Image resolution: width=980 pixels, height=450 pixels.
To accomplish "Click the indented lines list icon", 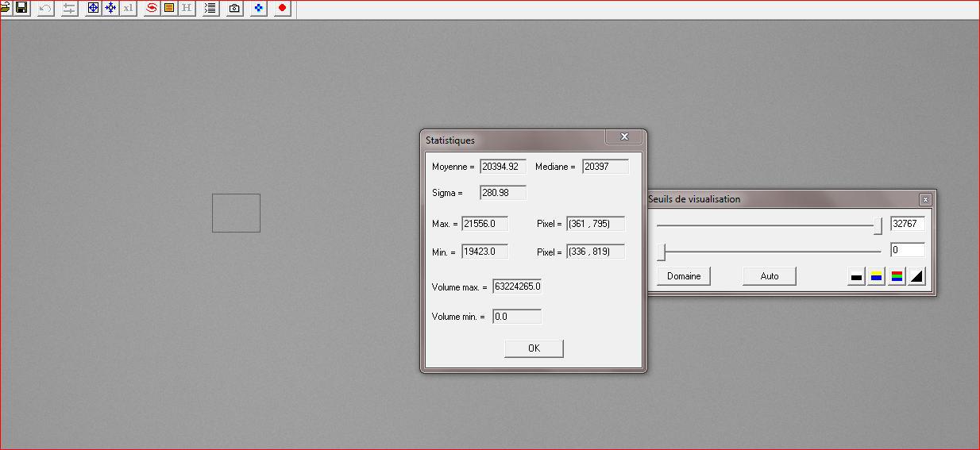I will click(210, 8).
